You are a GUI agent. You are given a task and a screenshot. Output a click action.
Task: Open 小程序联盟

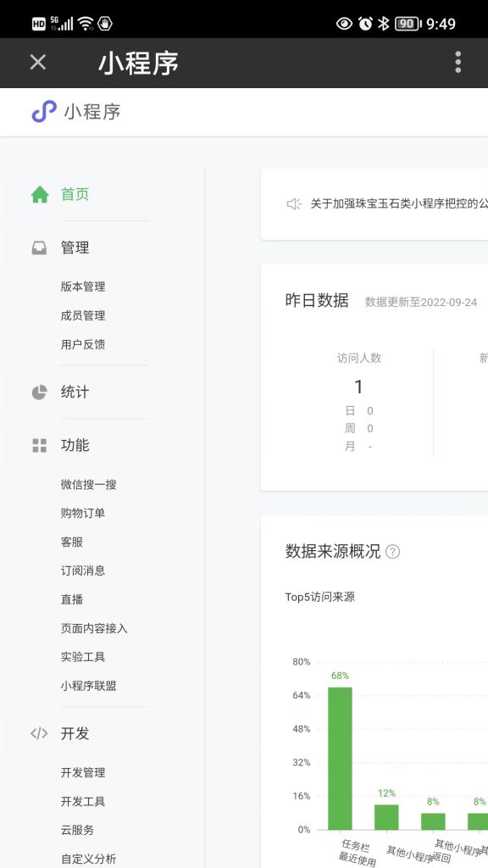(x=88, y=686)
